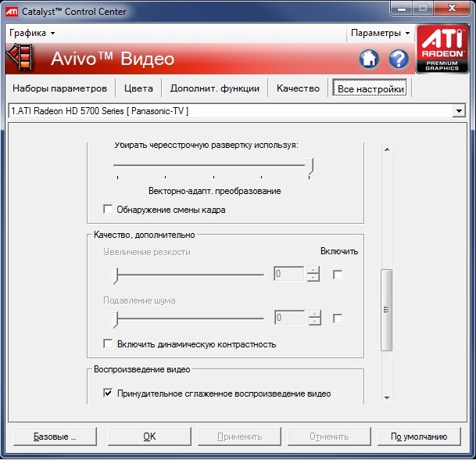Click the Подавление шума slider handle
The height and width of the screenshot is (460, 476).
(114, 319)
